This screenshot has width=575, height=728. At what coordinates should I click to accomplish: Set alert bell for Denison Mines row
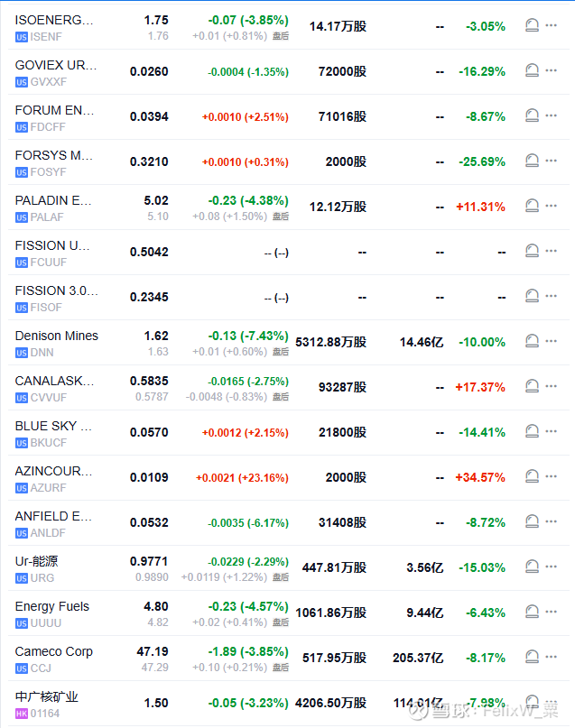point(532,341)
